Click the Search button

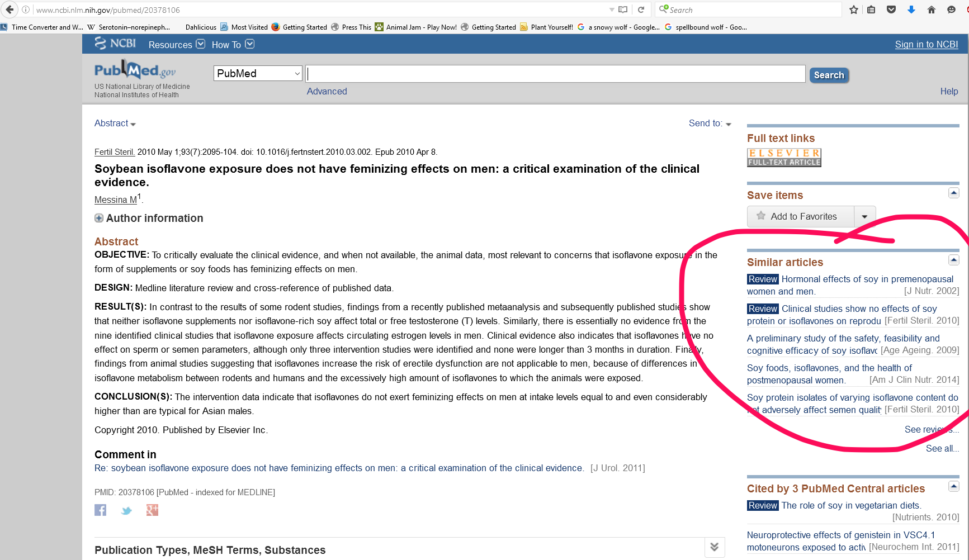[829, 75]
